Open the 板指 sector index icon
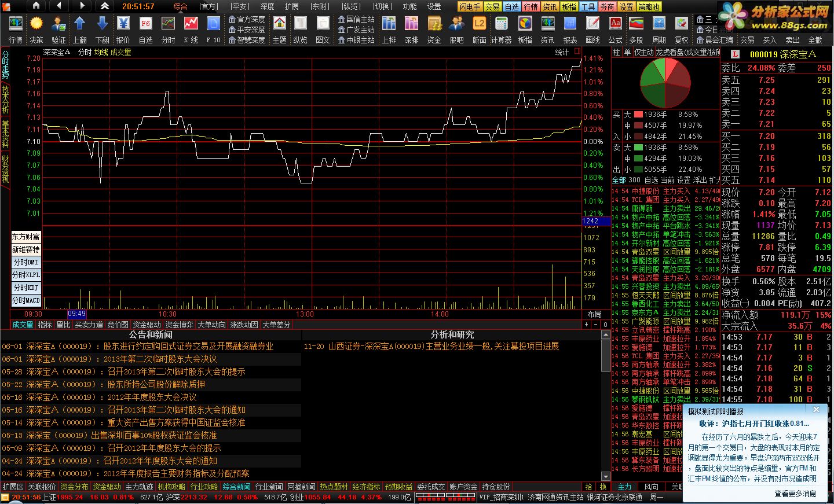 525,30
